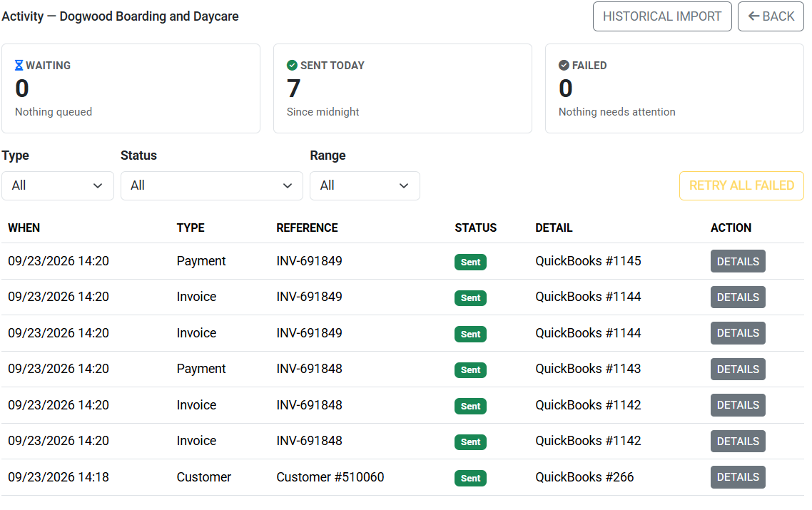The image size is (812, 510).
Task: Select the QuickBooks #1143 detail text
Action: click(x=588, y=369)
